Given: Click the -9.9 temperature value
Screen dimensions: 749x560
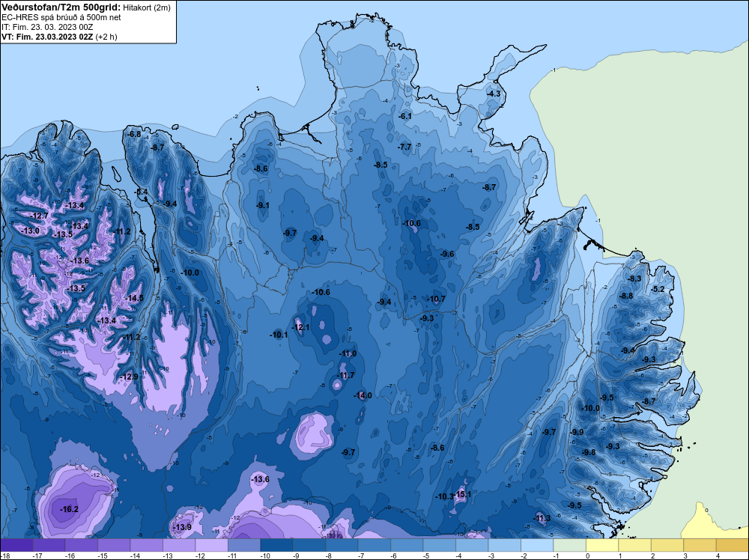Looking at the screenshot, I should (x=577, y=432).
